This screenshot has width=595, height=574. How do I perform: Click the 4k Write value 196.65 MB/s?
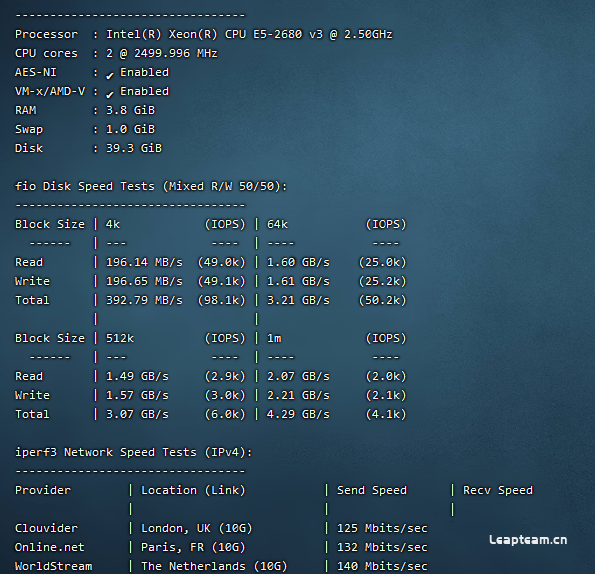coord(144,281)
